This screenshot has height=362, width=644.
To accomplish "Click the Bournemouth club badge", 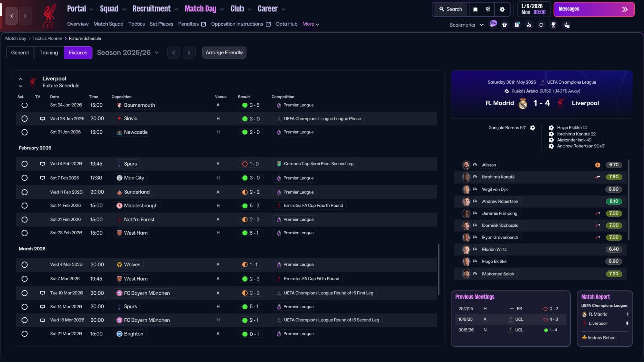I will (x=119, y=105).
